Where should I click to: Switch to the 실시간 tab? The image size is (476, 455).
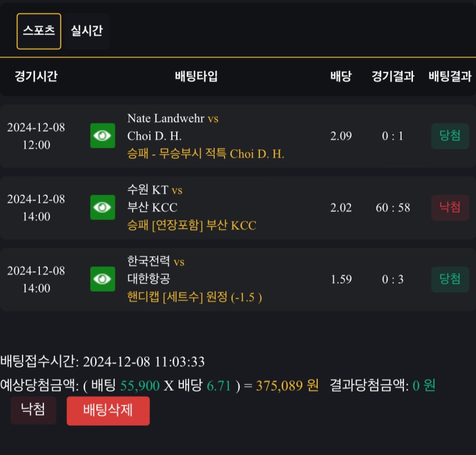point(87,31)
